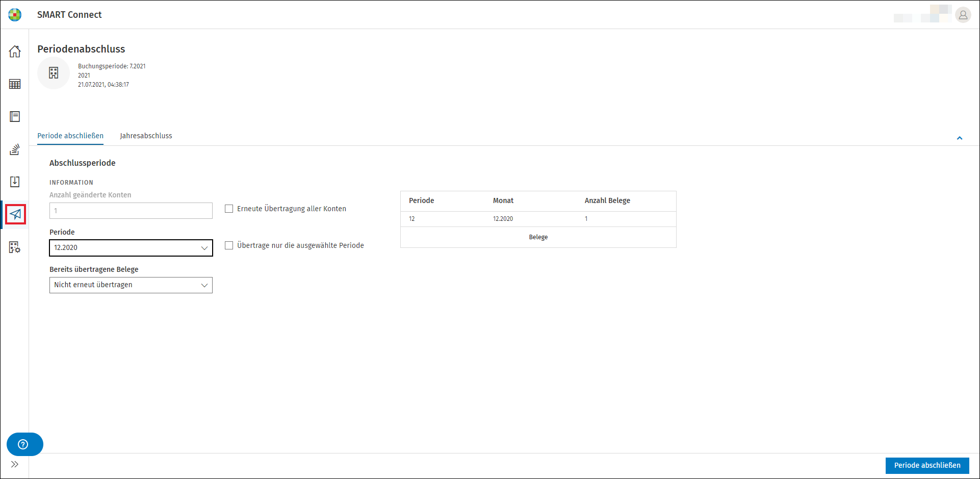
Task: Click the Monat column header
Action: pos(503,200)
